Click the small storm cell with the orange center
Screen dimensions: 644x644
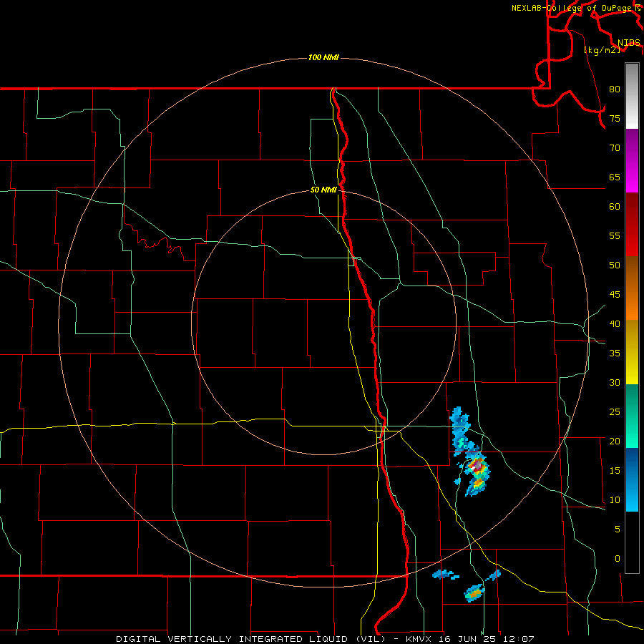coord(474,593)
